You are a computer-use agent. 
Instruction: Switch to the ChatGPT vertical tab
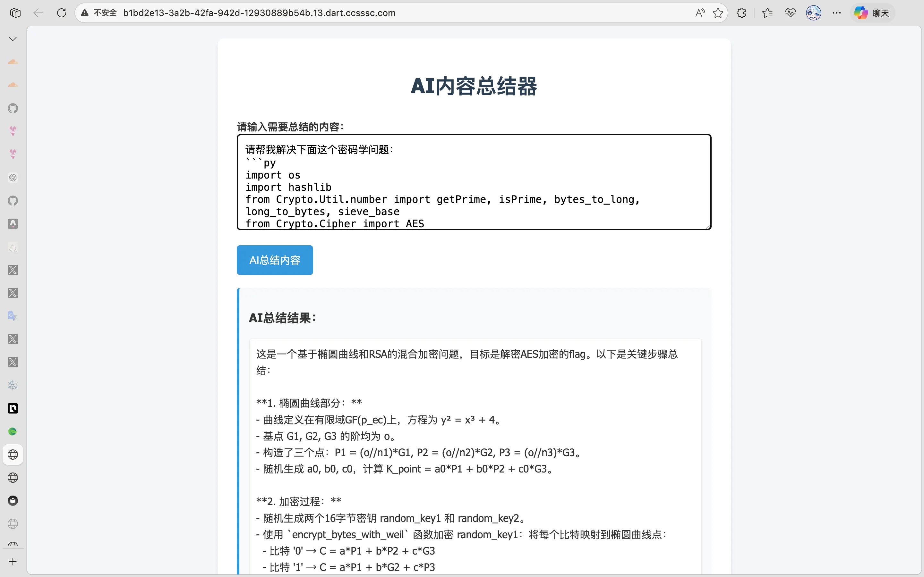click(13, 178)
